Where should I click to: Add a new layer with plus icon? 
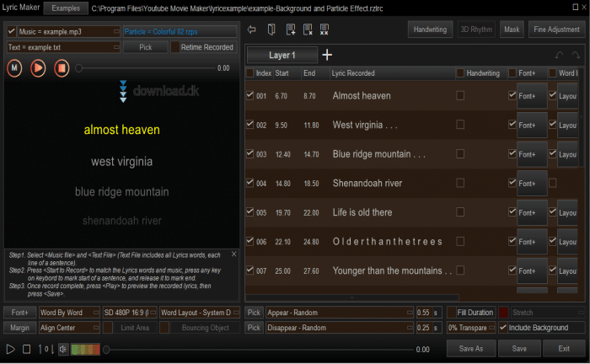(x=327, y=56)
